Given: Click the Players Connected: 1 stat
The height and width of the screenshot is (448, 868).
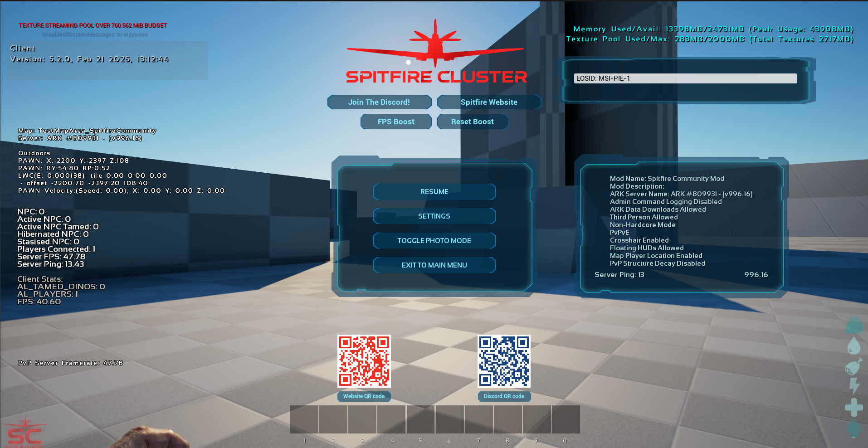Looking at the screenshot, I should click(x=56, y=249).
